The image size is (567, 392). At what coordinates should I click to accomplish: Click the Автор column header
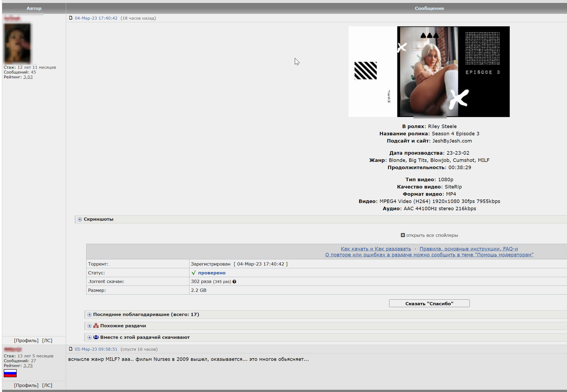34,8
